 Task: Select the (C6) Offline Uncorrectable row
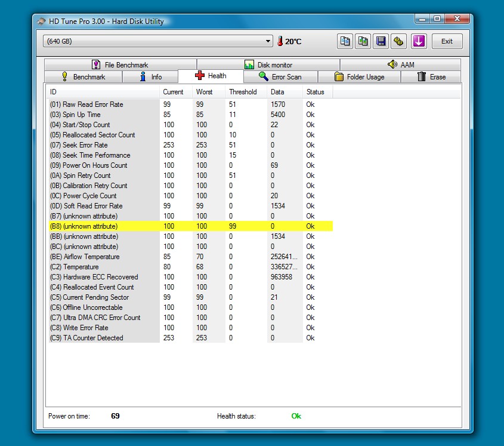(191, 307)
